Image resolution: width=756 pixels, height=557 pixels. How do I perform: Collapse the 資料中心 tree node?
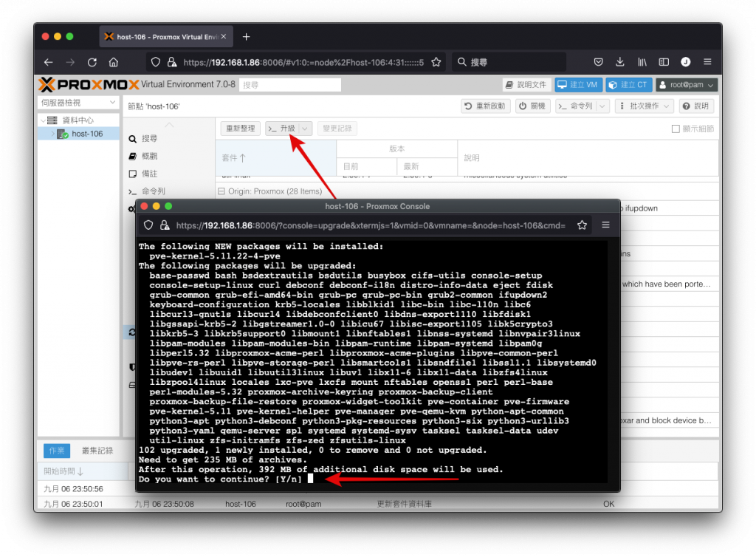click(44, 120)
